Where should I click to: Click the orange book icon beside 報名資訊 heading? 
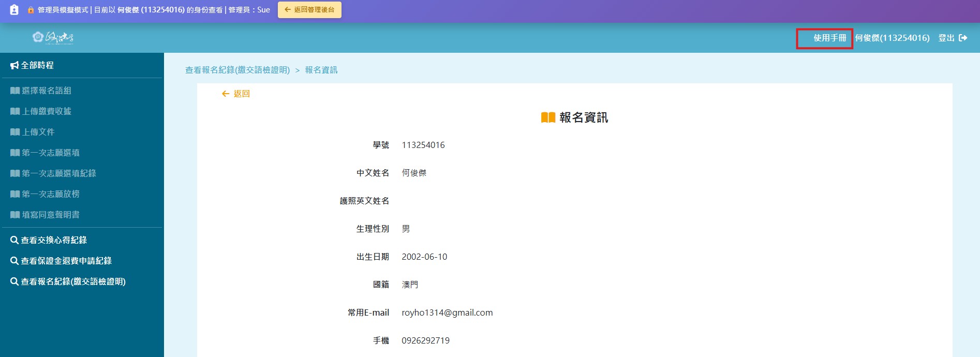tap(548, 117)
